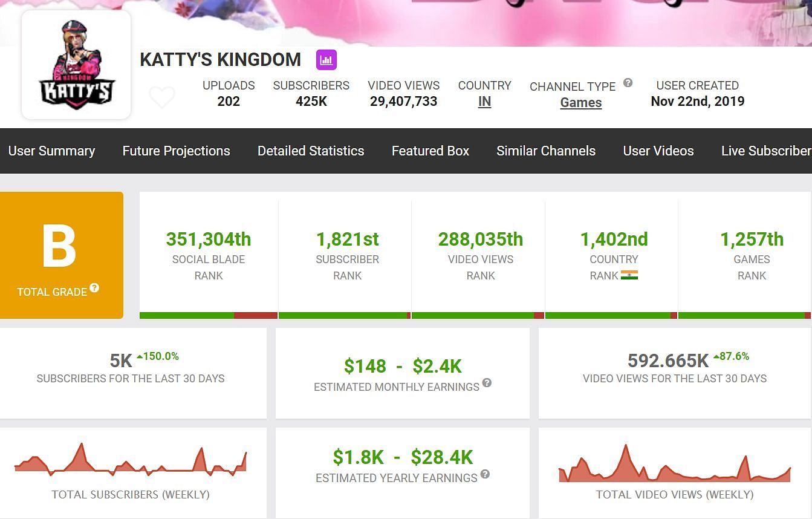Open the Detailed Statistics tab
Image resolution: width=812 pixels, height=519 pixels.
311,151
